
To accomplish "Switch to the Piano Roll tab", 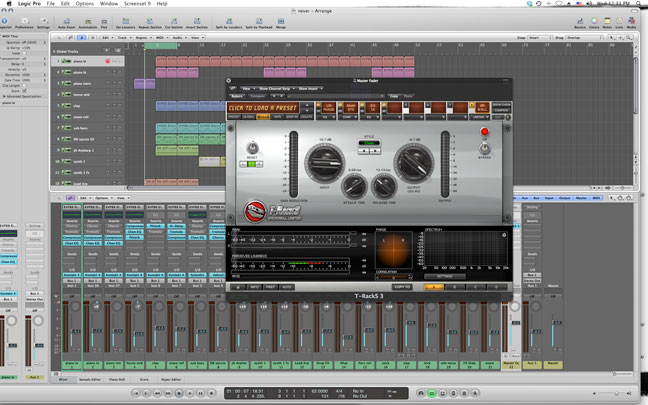I will (117, 379).
